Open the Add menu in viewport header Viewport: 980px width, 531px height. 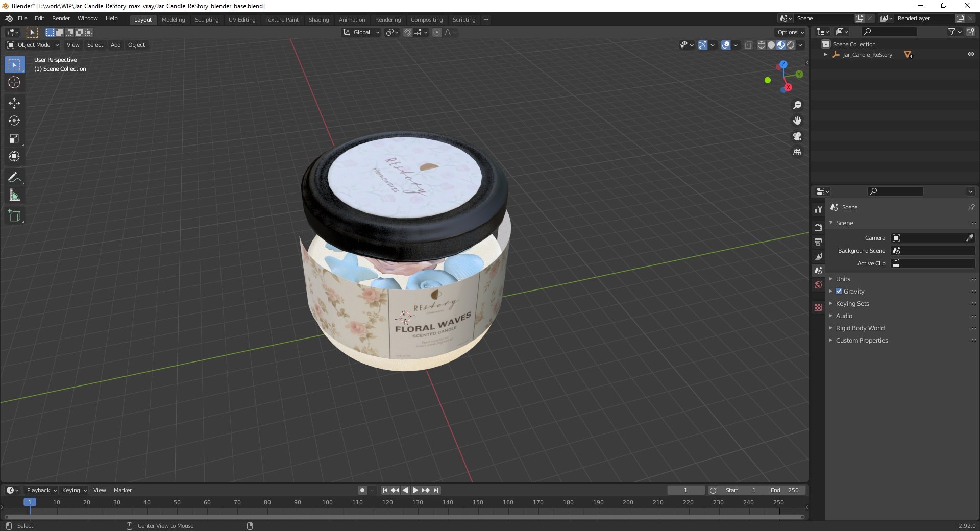click(116, 45)
